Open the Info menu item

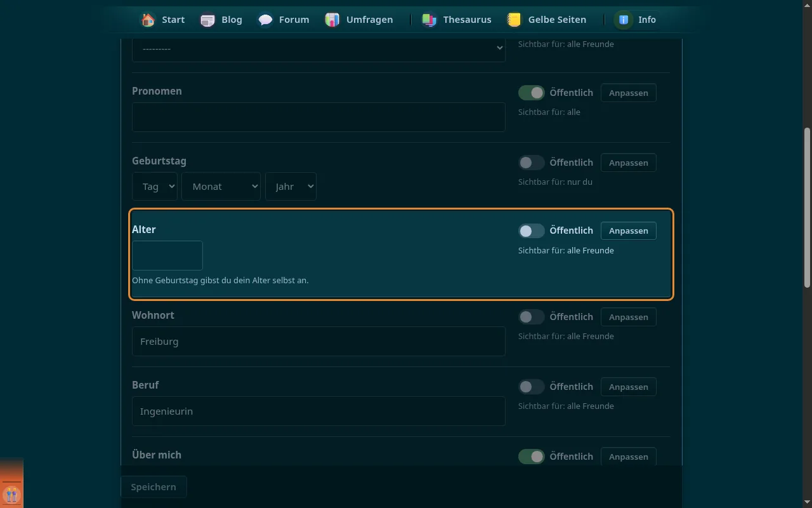(x=636, y=20)
